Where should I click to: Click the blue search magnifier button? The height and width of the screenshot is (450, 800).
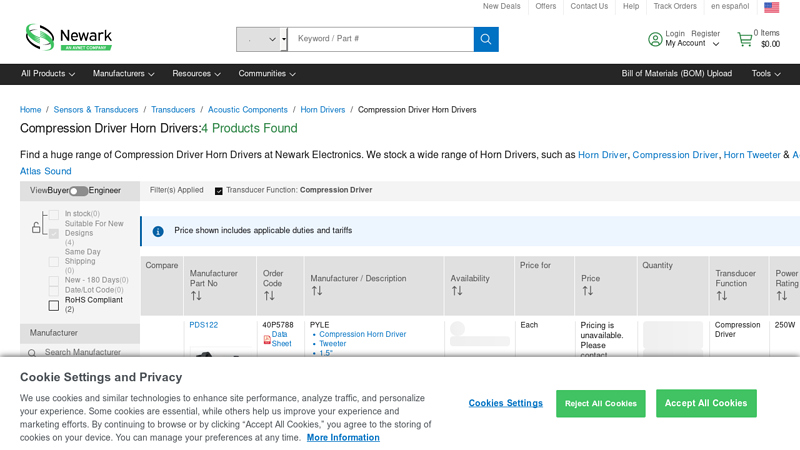point(486,39)
